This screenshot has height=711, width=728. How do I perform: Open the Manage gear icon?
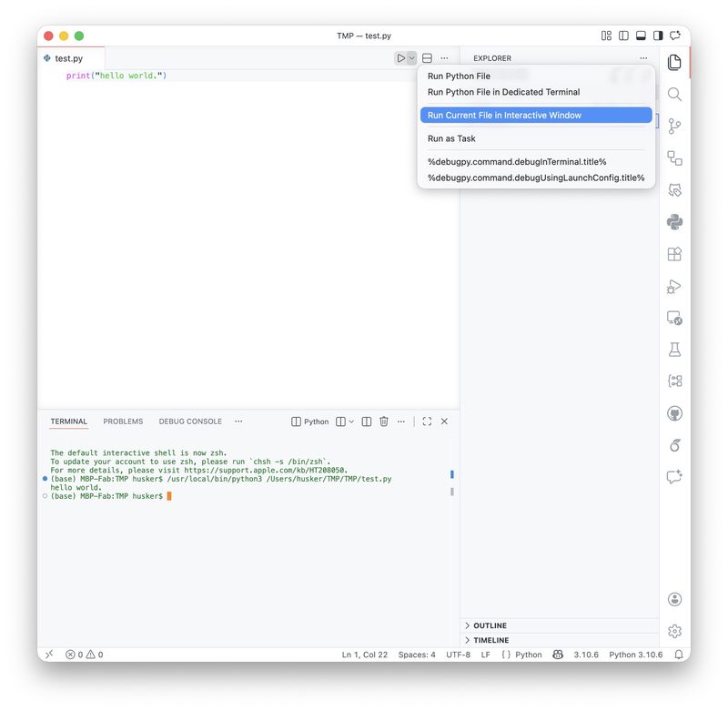coord(674,631)
